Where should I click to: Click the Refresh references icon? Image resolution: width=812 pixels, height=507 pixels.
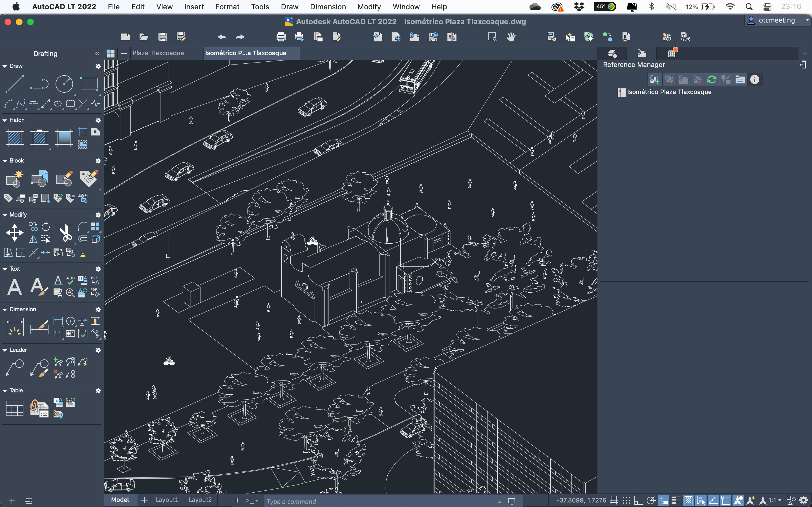click(712, 80)
